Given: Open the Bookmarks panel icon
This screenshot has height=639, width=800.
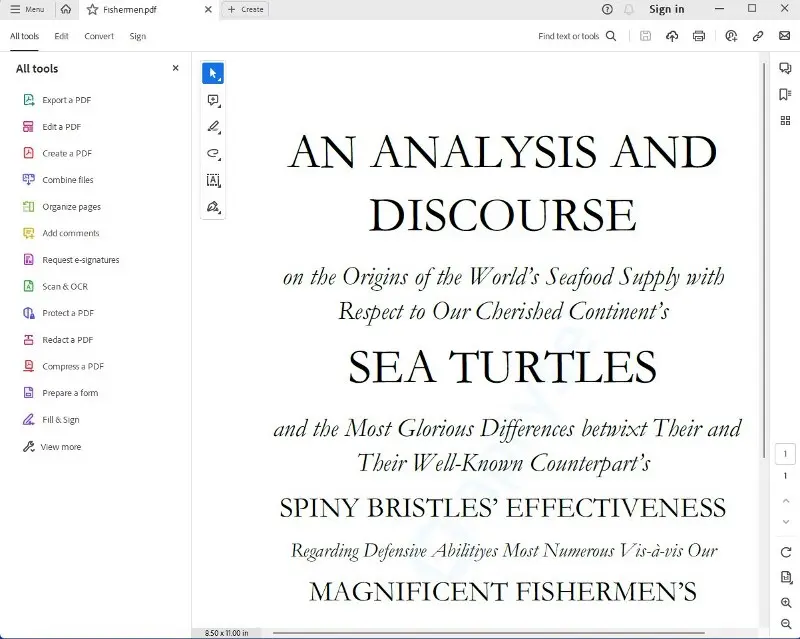Looking at the screenshot, I should (785, 94).
